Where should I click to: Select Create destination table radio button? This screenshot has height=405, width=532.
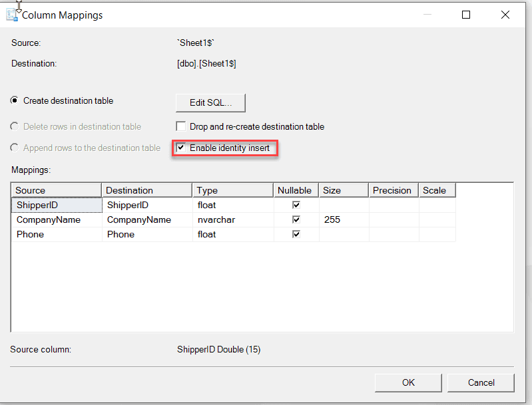pyautogui.click(x=15, y=101)
